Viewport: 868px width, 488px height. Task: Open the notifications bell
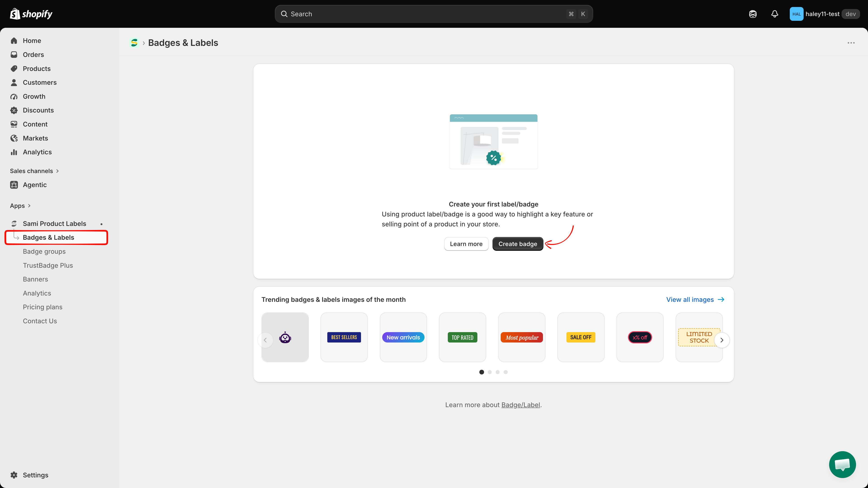[x=775, y=14]
